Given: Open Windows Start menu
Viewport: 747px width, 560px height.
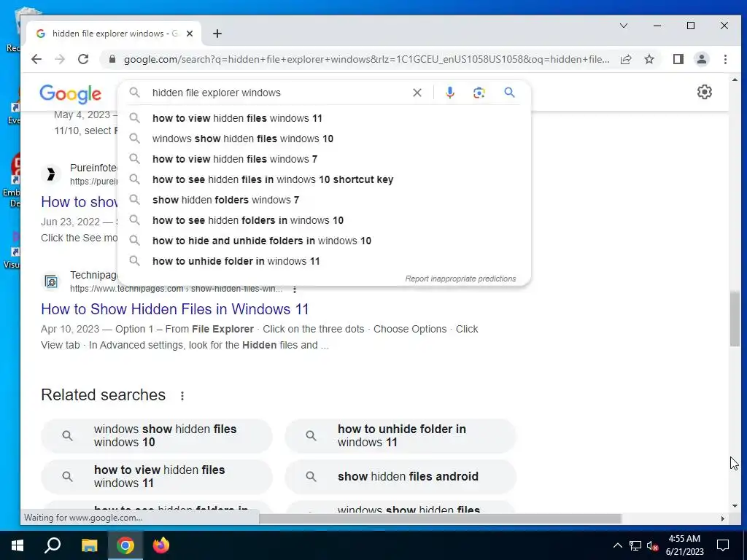Looking at the screenshot, I should 18,545.
